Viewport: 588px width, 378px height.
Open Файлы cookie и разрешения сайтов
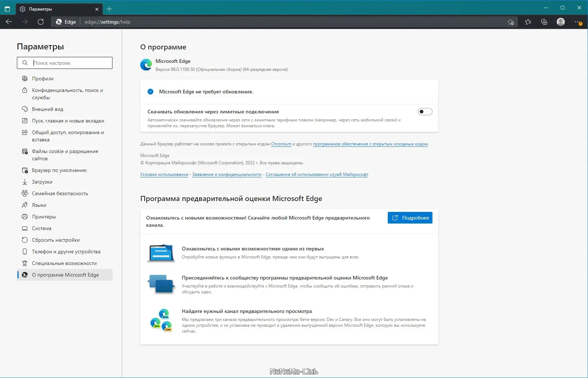click(65, 155)
